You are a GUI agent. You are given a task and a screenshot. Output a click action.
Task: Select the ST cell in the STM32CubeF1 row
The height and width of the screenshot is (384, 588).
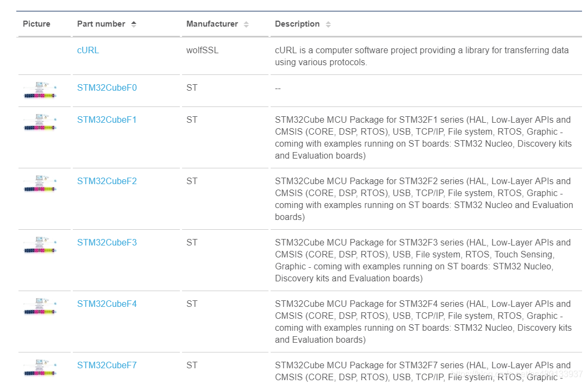click(192, 120)
